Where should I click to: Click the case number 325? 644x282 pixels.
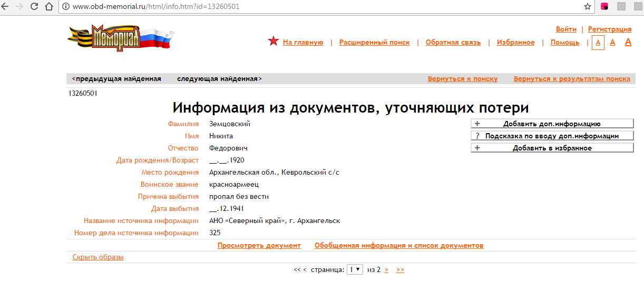(x=215, y=233)
